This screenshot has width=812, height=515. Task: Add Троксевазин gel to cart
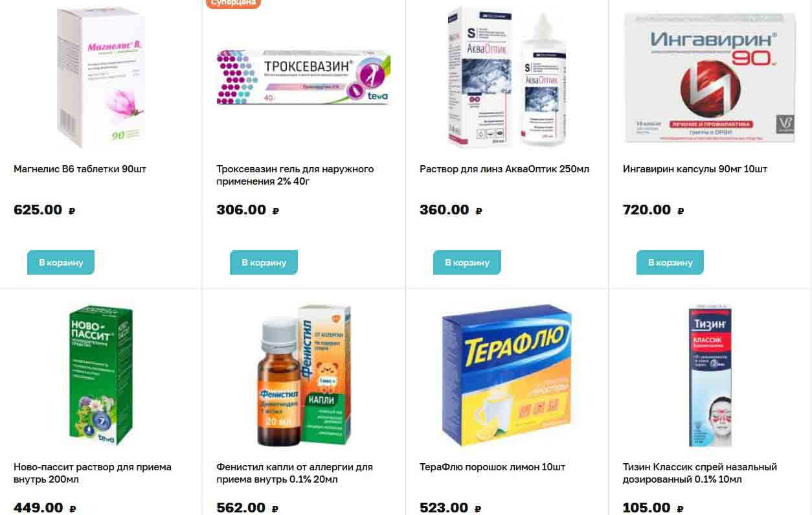tap(264, 262)
